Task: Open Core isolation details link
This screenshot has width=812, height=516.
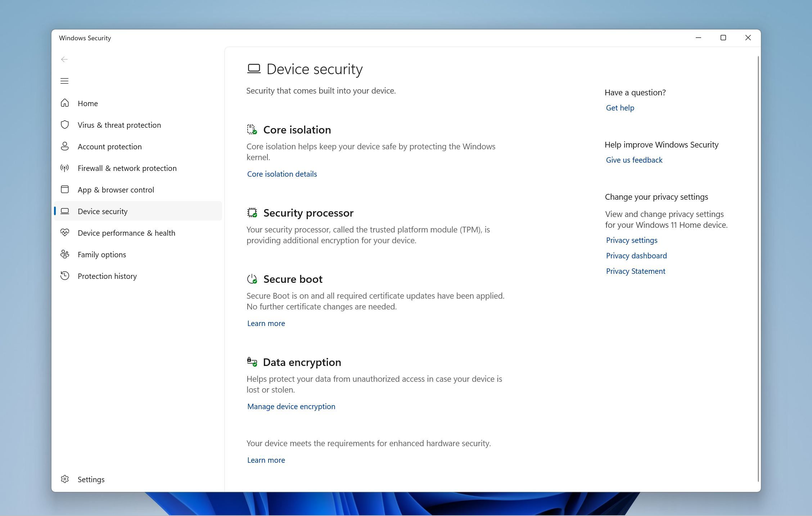Action: pyautogui.click(x=282, y=174)
